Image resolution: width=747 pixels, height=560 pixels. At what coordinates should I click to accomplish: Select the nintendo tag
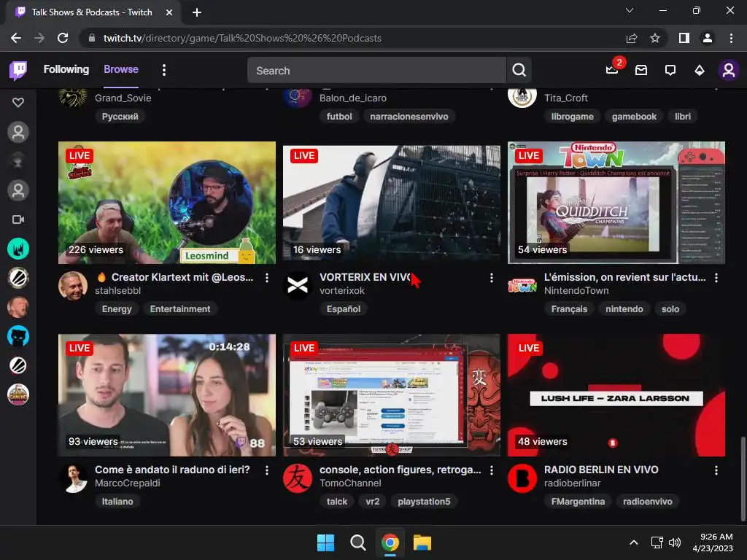click(x=624, y=308)
